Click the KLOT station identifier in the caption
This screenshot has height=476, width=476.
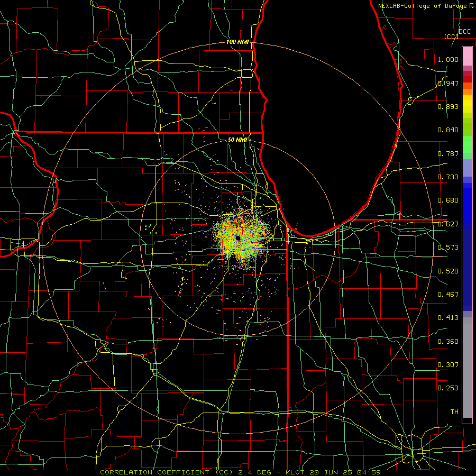coord(295,472)
